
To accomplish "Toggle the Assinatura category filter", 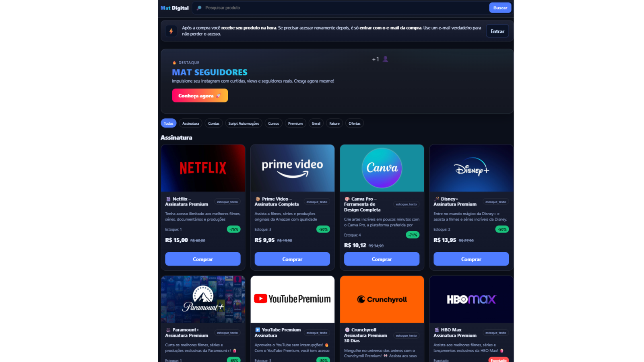I will pyautogui.click(x=190, y=123).
